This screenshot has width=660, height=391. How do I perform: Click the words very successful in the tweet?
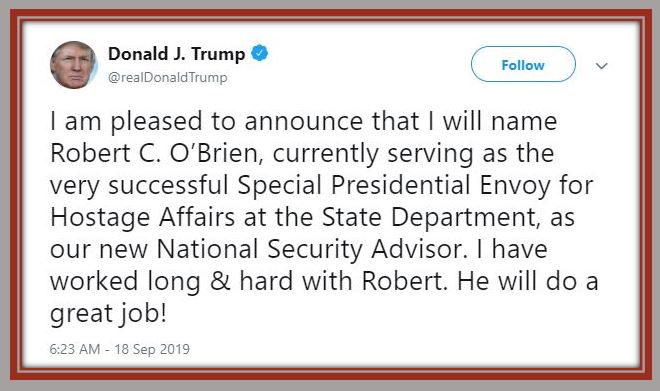click(x=139, y=186)
